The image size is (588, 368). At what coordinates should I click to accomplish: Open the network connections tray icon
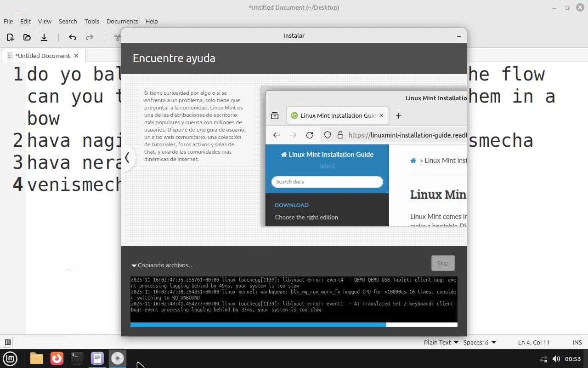[x=543, y=359]
